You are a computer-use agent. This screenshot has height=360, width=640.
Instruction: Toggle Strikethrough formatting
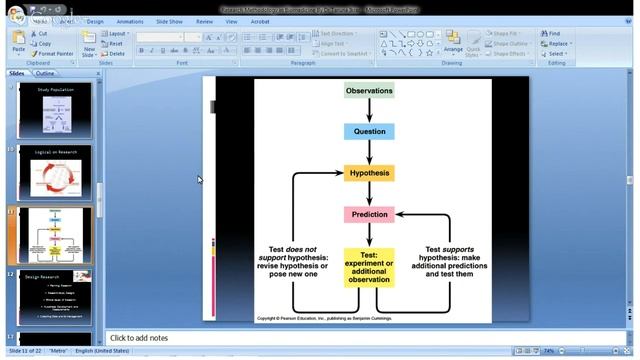[174, 51]
